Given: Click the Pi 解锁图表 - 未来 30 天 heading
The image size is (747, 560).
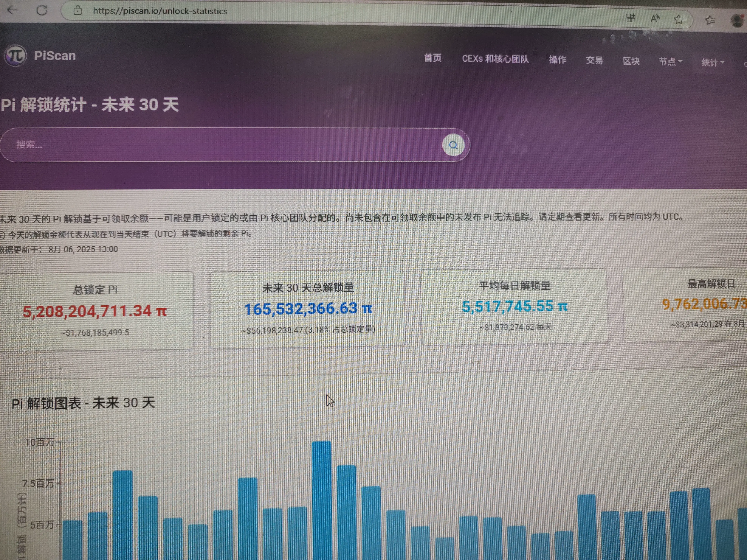Looking at the screenshot, I should (83, 403).
